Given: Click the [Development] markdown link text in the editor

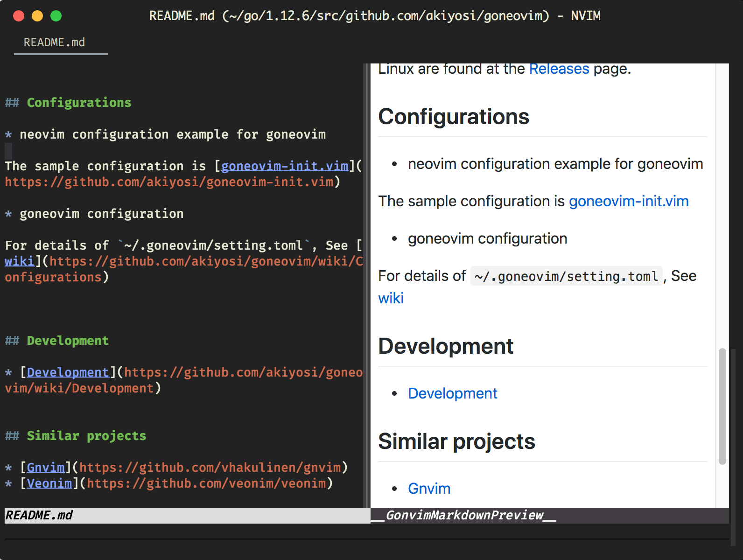Looking at the screenshot, I should (x=68, y=372).
